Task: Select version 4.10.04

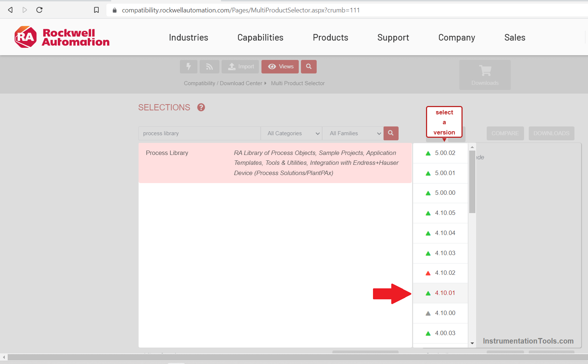Action: click(x=440, y=233)
